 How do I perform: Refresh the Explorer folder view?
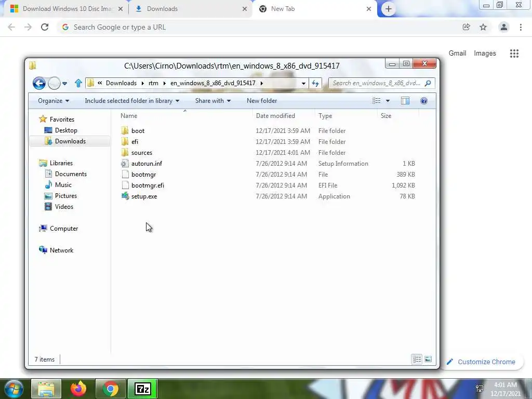(315, 83)
